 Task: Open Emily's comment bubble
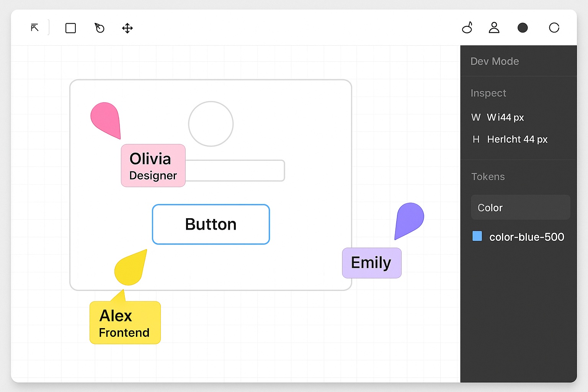point(371,263)
